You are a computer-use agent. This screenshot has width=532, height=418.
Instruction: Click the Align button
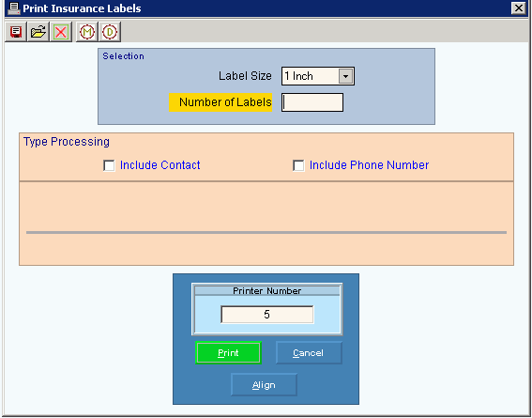click(x=264, y=385)
